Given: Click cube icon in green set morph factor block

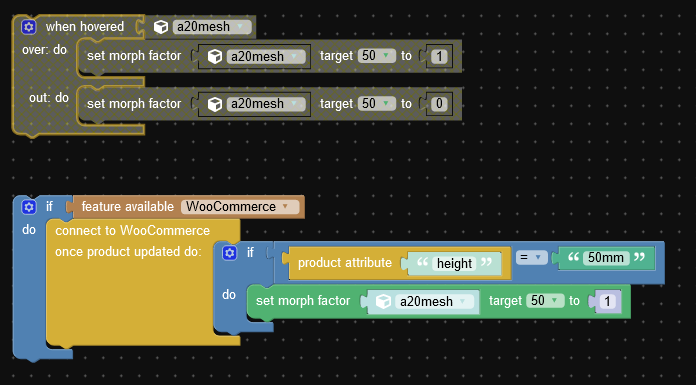Looking at the screenshot, I should (383, 302).
